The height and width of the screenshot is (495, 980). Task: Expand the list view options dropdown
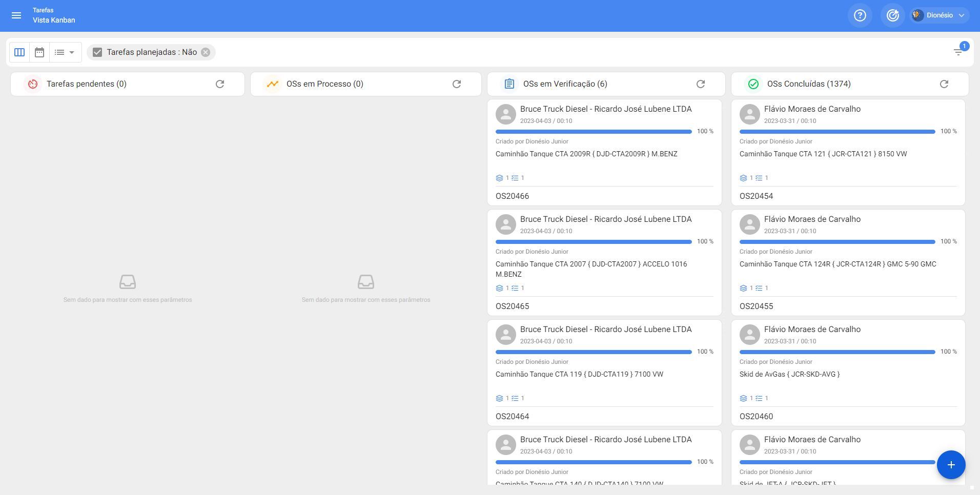65,52
